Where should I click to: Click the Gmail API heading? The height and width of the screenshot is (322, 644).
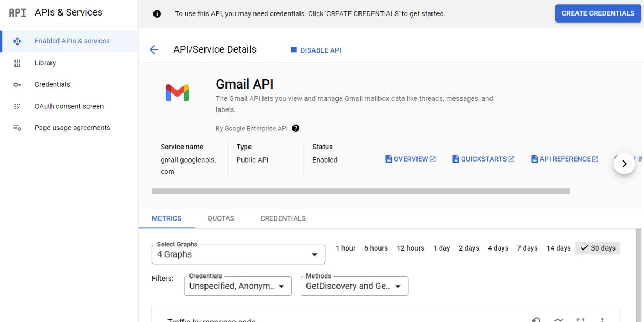pyautogui.click(x=245, y=84)
